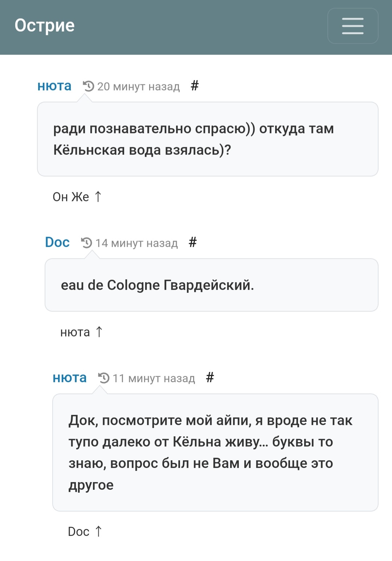
Task: Click the clock icon beside 20 минут назад
Action: (x=89, y=86)
